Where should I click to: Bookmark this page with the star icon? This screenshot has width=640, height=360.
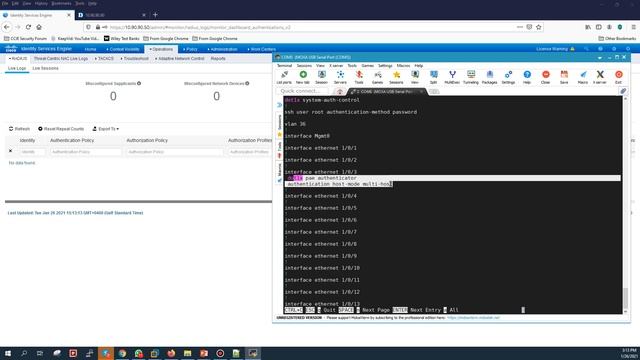[539, 27]
